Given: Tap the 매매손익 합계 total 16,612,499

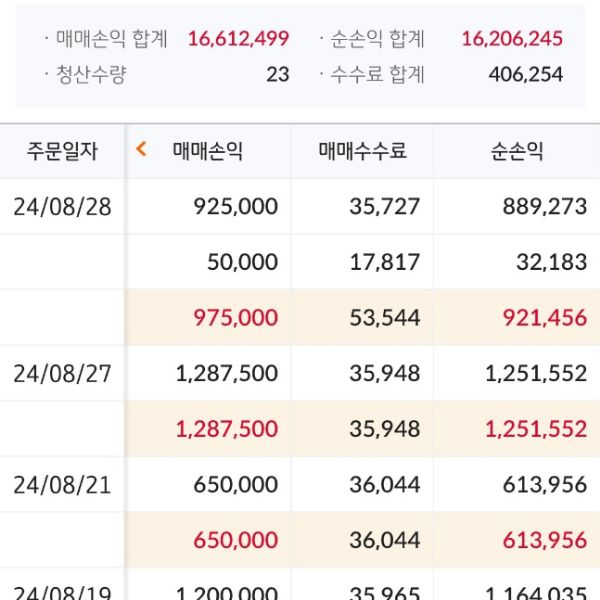Looking at the screenshot, I should click(238, 39).
